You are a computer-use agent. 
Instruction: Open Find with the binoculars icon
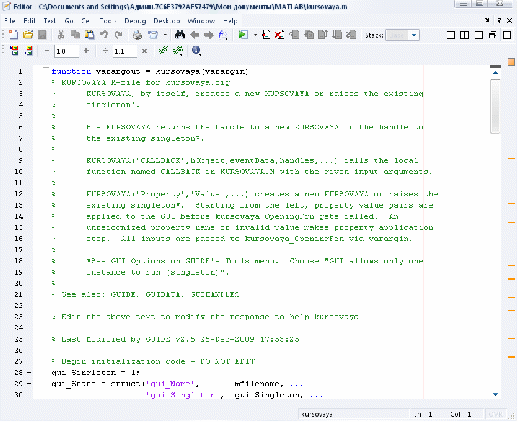pos(180,34)
